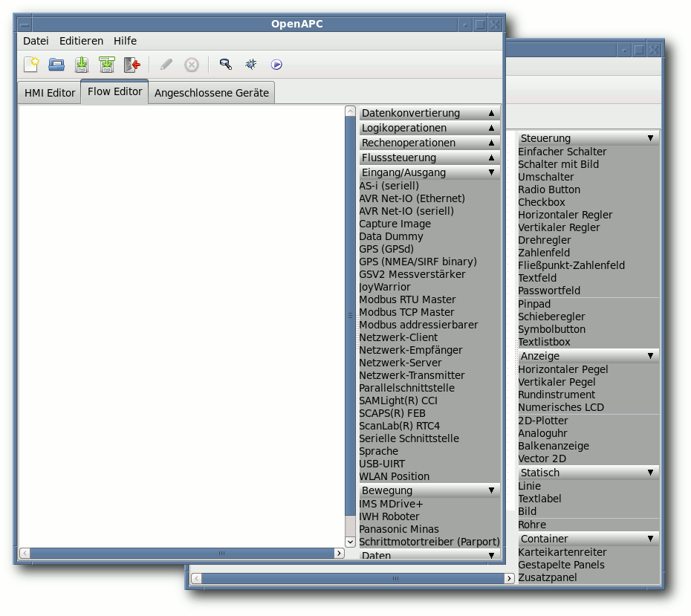
Task: Expand the Logikoperationen section
Action: 429,129
